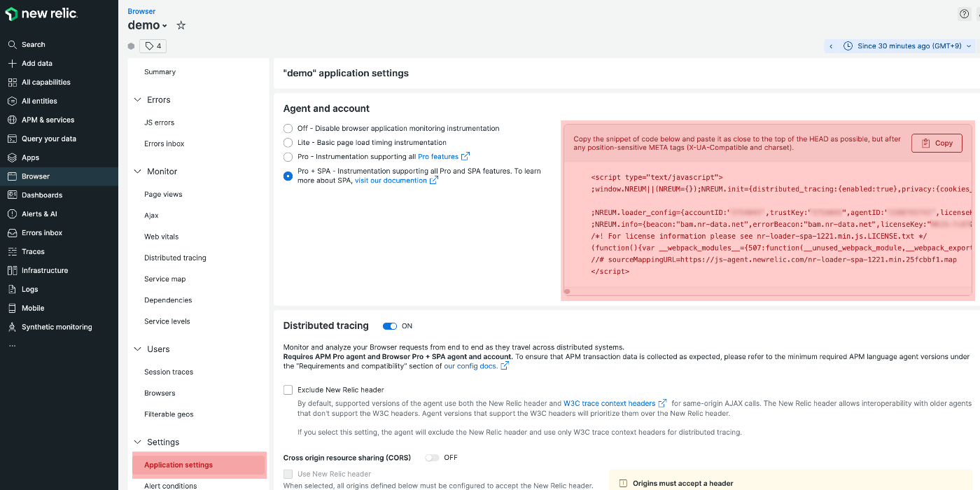This screenshot has height=490, width=980.
Task: Open Traces icon in sidebar
Action: [12, 252]
